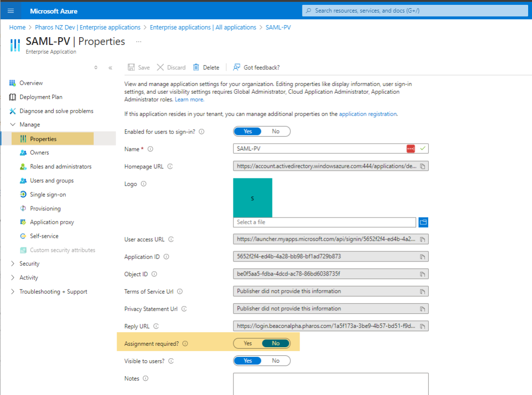
Task: Click the Roles and administrators icon
Action: tap(23, 167)
